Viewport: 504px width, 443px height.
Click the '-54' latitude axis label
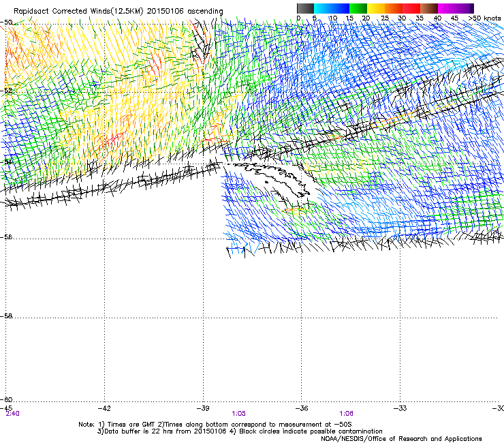[6, 162]
